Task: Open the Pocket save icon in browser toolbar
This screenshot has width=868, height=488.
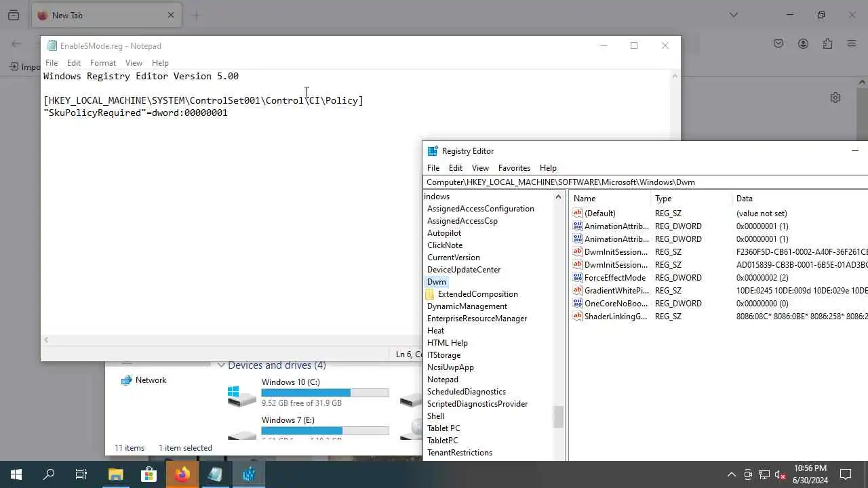Action: click(x=778, y=43)
